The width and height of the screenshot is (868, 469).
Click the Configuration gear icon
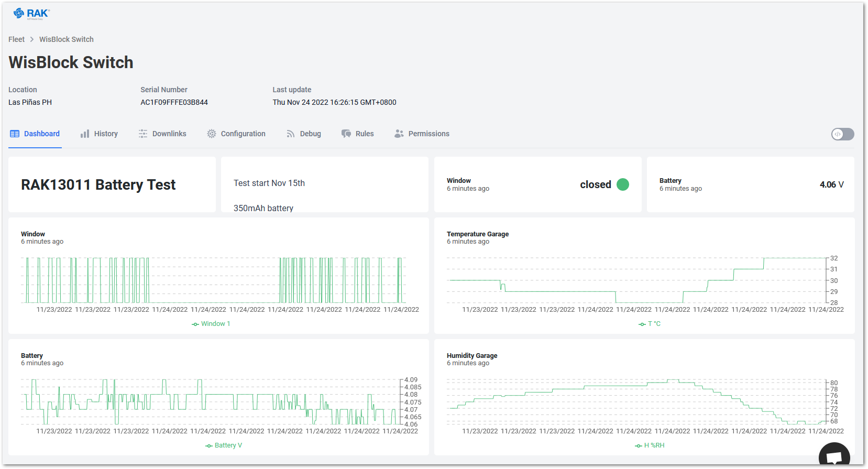click(212, 134)
